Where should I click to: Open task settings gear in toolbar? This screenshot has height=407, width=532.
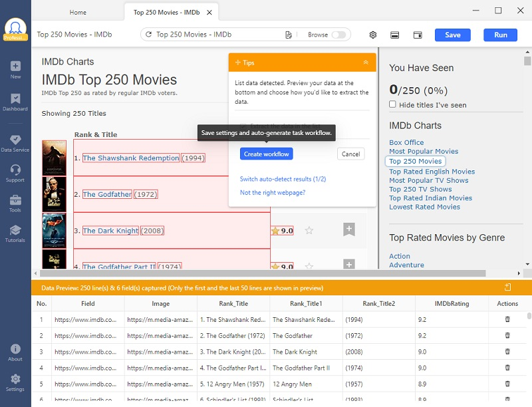(x=373, y=35)
